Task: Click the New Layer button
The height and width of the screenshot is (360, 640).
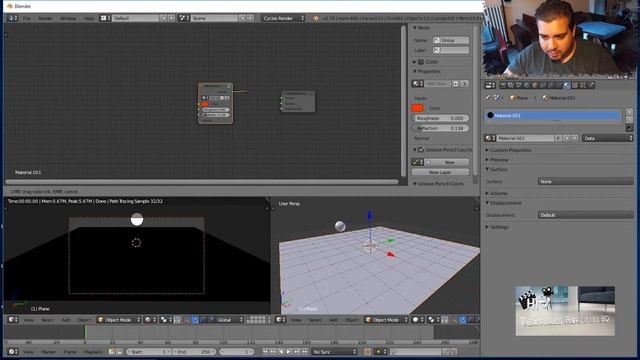Action: [440, 172]
